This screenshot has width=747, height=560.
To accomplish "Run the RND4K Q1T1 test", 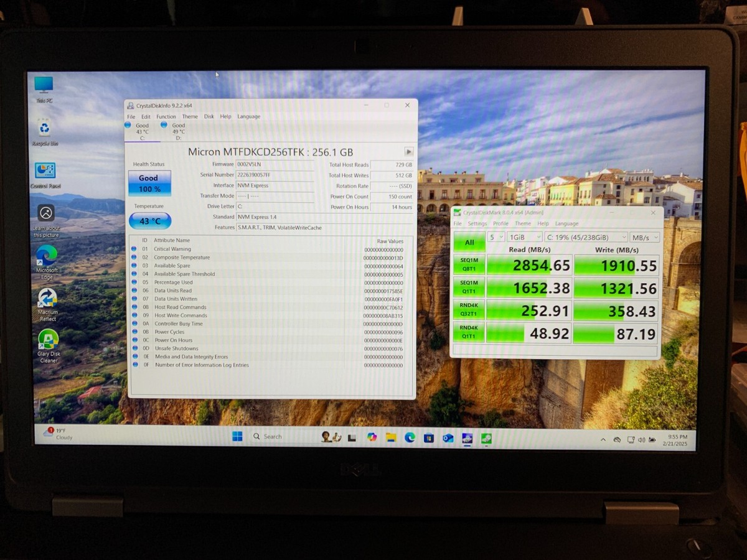I will (469, 333).
